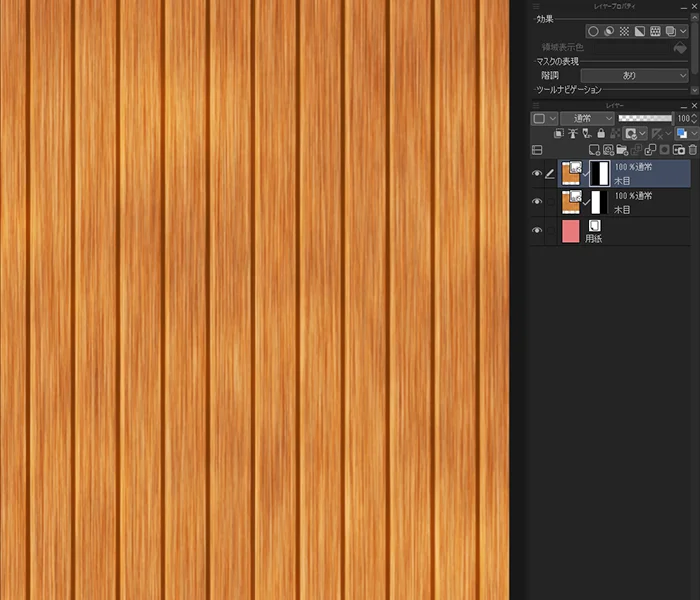Click the wood grain canvas image

(x=254, y=300)
